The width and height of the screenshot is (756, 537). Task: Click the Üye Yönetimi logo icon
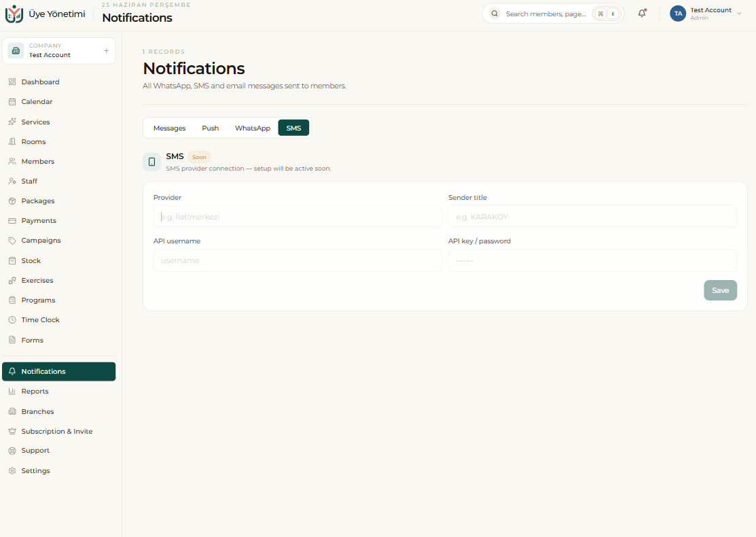[14, 14]
